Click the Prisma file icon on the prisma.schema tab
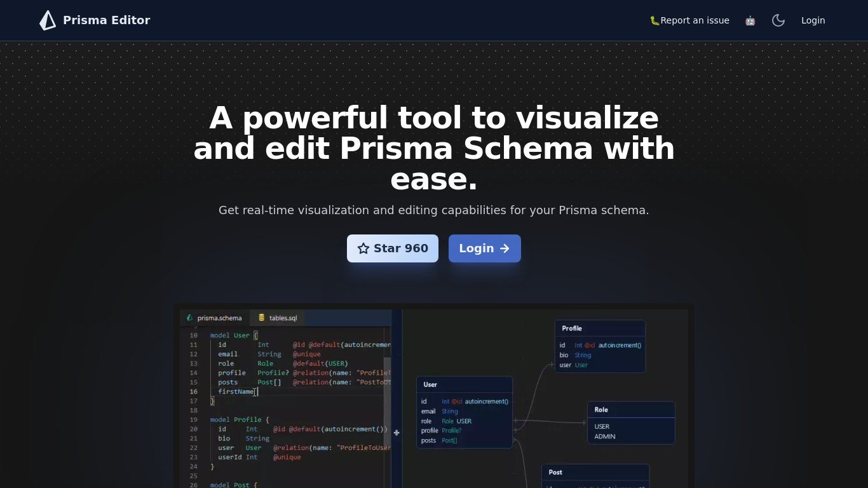Screen dimensions: 868x488 [x=189, y=318]
